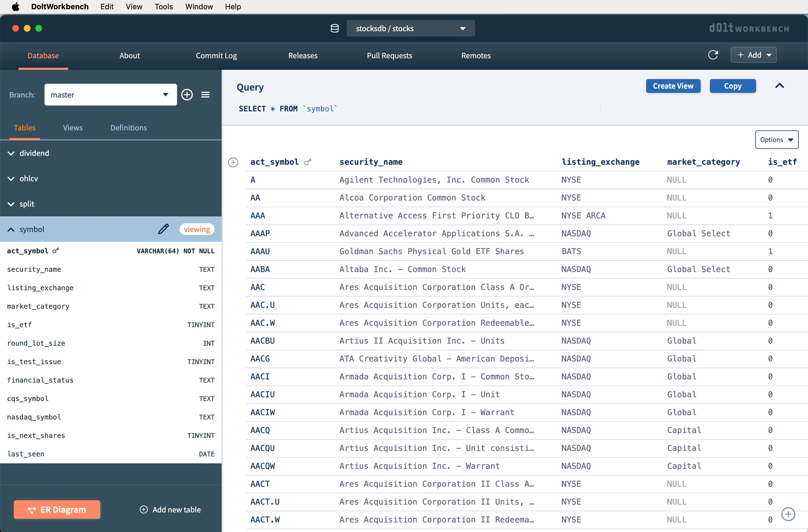Open the stocksdb / stocks database selector
Image resolution: width=808 pixels, height=532 pixels.
pyautogui.click(x=410, y=29)
